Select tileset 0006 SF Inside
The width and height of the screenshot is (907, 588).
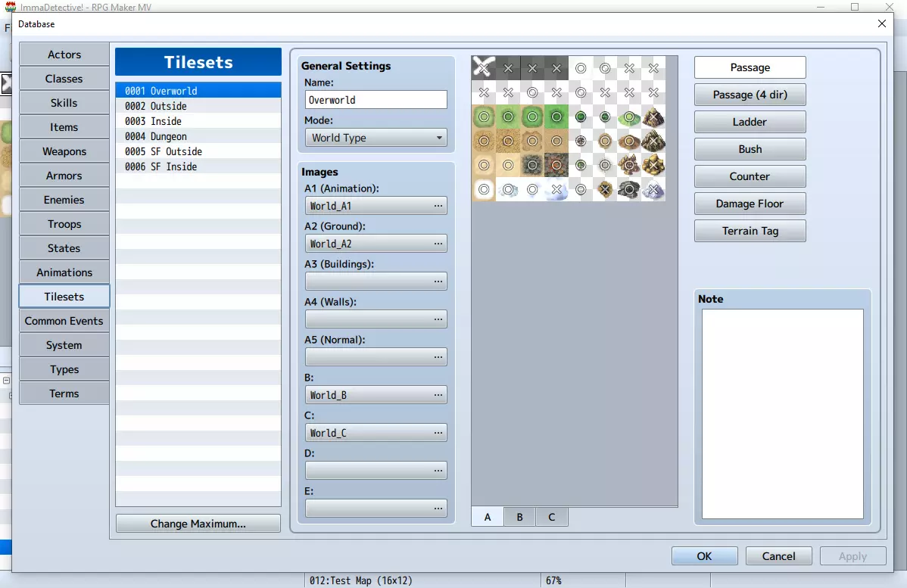[x=198, y=166]
